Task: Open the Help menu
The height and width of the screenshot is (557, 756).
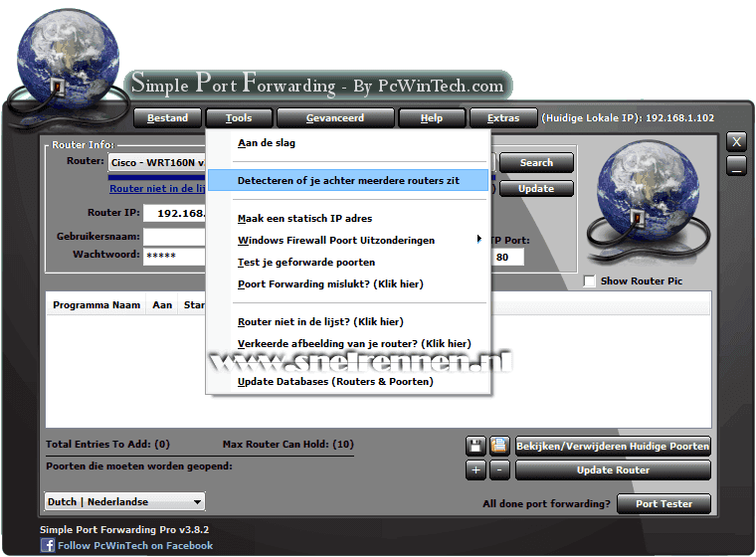Action: coord(431,117)
